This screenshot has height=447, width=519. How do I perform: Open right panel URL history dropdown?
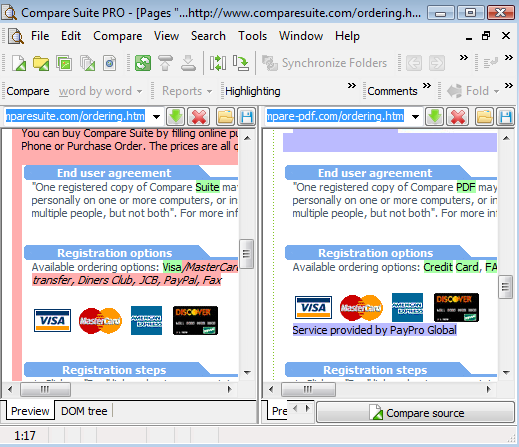[415, 117]
